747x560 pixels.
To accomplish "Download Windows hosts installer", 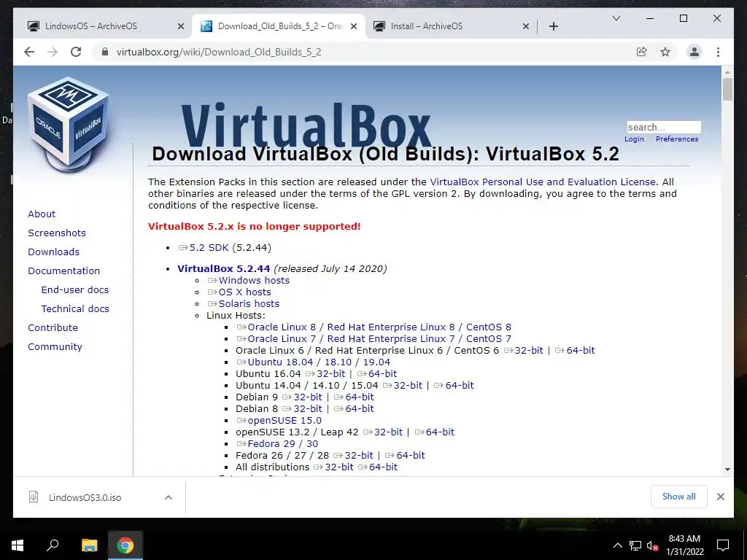I will pos(248,281).
